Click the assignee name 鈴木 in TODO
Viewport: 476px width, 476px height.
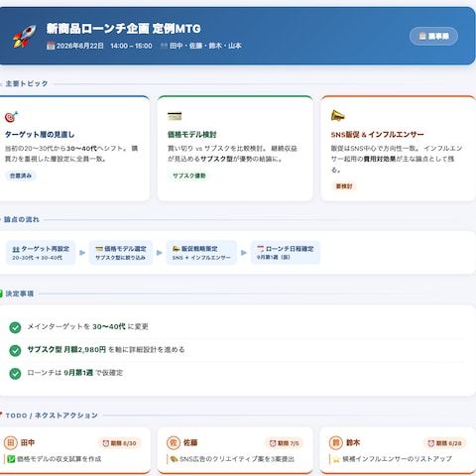[x=353, y=442]
